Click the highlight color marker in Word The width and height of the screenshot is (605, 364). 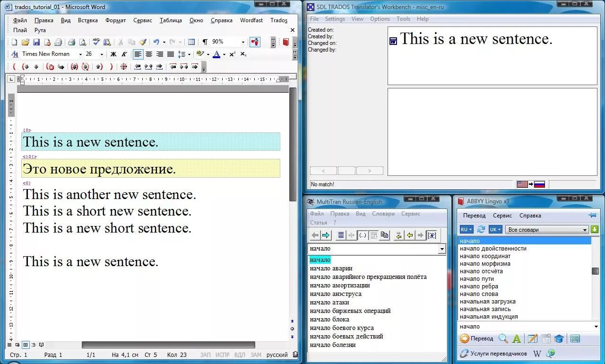[x=200, y=54]
